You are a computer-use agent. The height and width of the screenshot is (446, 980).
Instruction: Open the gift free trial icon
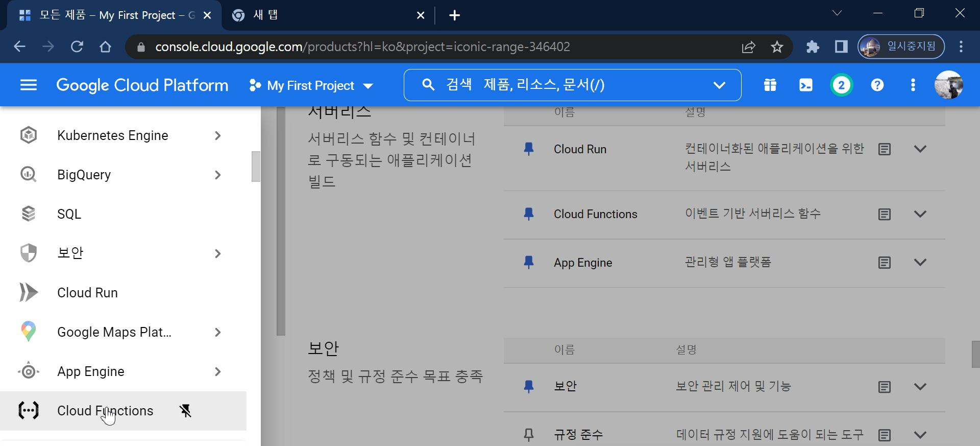pyautogui.click(x=770, y=85)
